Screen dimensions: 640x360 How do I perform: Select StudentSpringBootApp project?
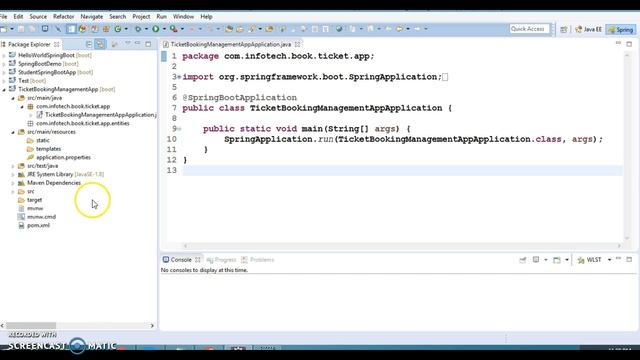coord(51,72)
